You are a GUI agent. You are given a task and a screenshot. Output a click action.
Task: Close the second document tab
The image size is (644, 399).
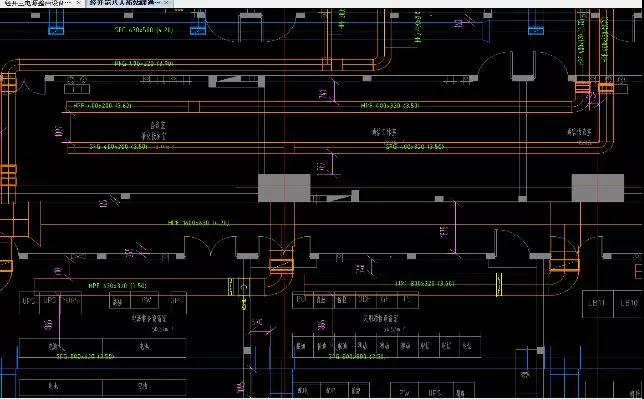[166, 3]
